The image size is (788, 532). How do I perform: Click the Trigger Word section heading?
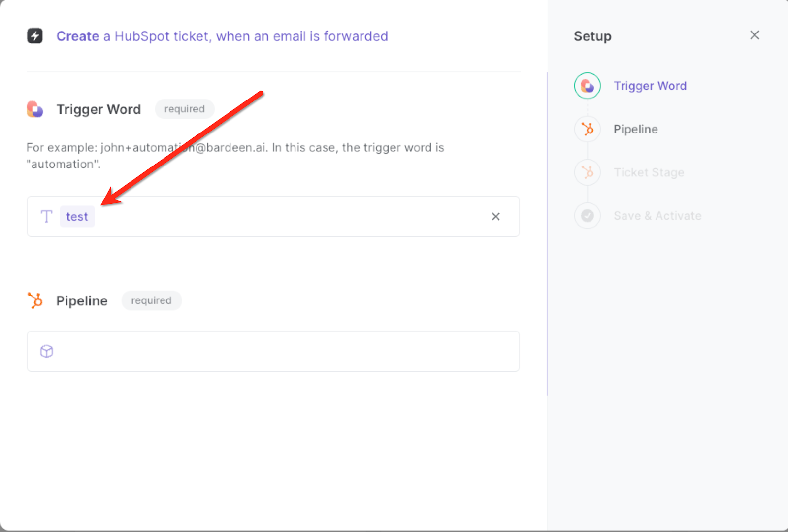tap(98, 109)
